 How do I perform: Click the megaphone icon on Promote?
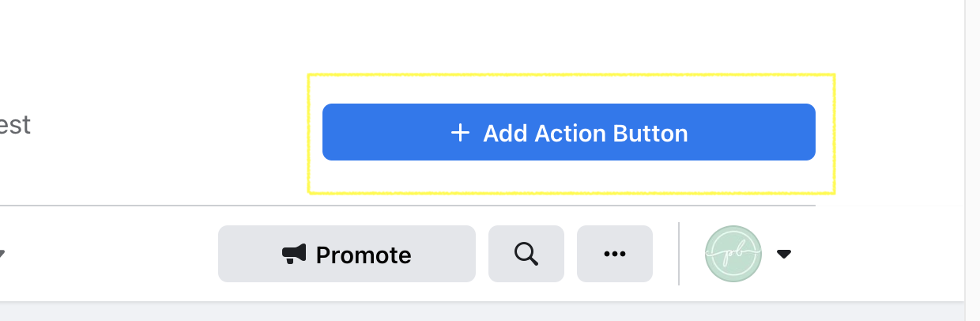[x=294, y=254]
